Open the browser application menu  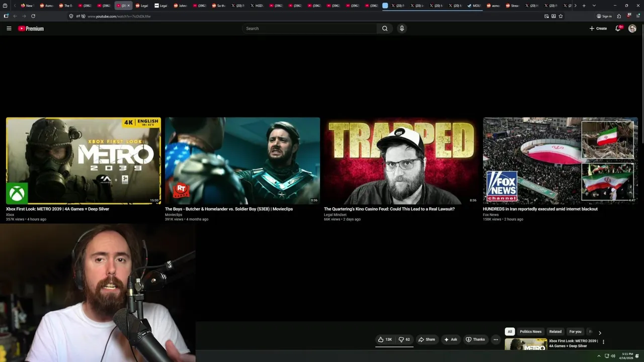click(x=638, y=16)
